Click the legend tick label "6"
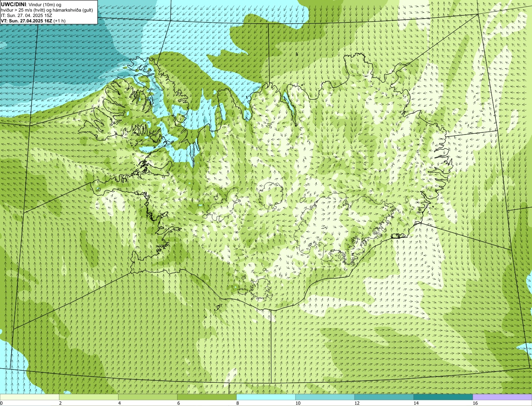Screen dimensions: 532x406 point(178,403)
